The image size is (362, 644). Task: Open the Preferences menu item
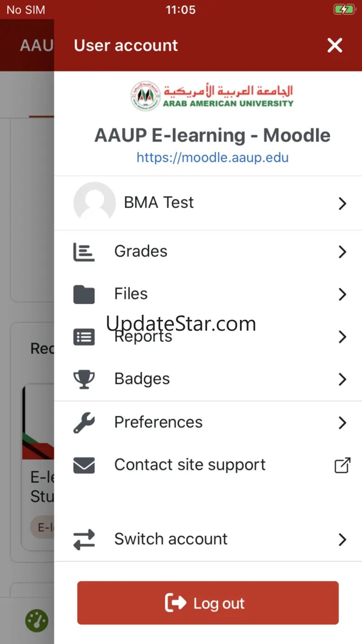pyautogui.click(x=158, y=423)
